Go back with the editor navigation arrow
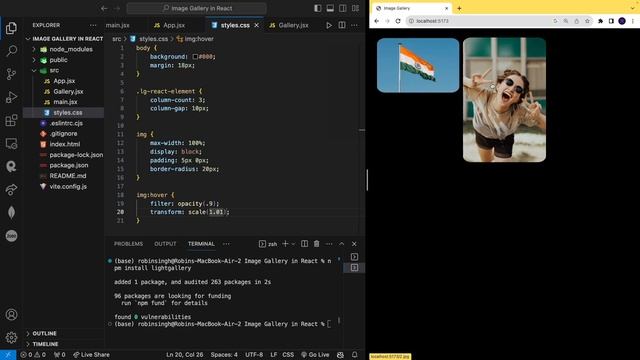This screenshot has height=360, width=640. [104, 8]
